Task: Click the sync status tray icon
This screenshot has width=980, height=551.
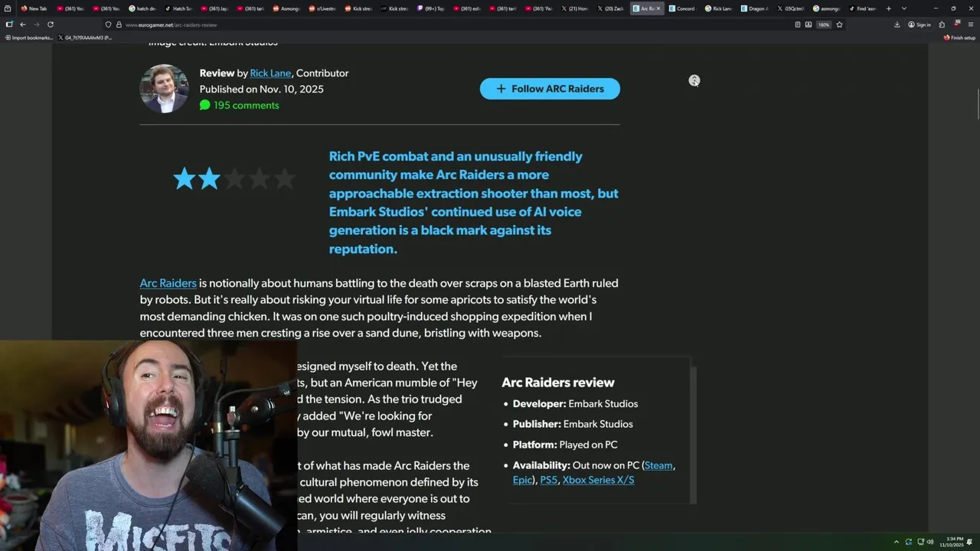Action: pyautogui.click(x=908, y=542)
